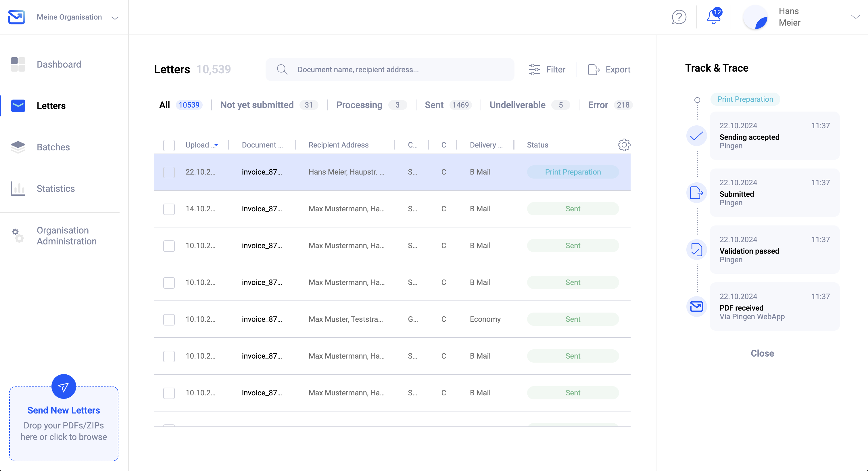Switch to the Processing tab
Viewport: 868px width, 471px height.
pos(371,105)
